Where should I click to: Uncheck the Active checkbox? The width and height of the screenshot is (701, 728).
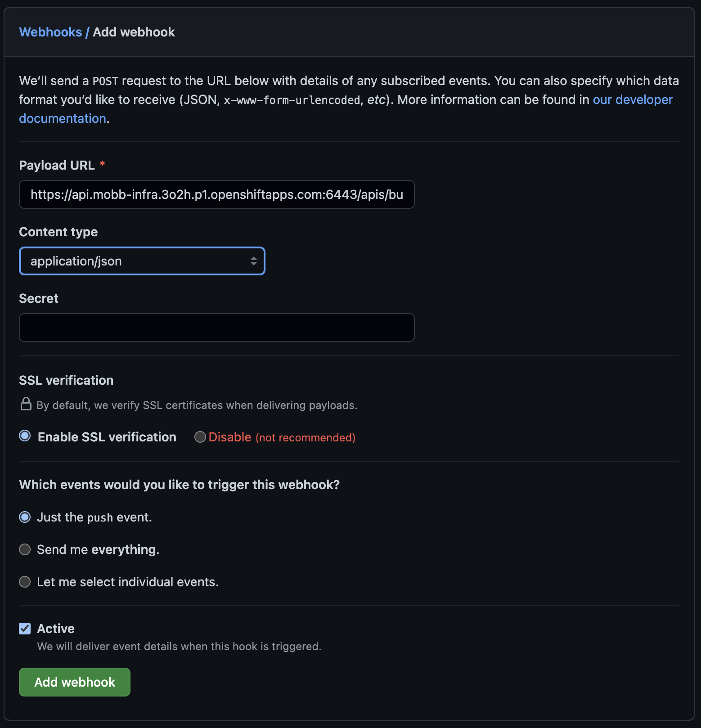[25, 629]
